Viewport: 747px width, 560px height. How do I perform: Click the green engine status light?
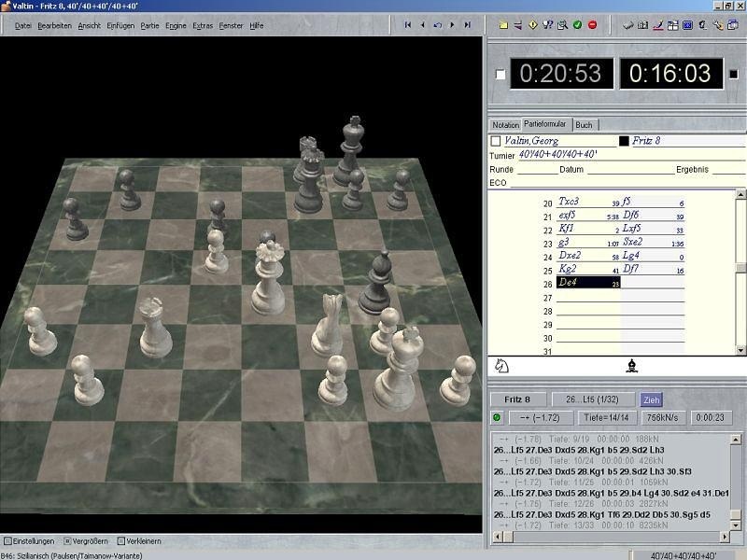(x=497, y=417)
